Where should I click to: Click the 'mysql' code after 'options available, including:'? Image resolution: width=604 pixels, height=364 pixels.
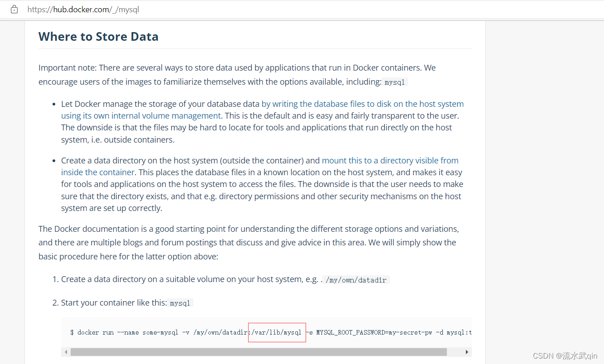pyautogui.click(x=395, y=82)
